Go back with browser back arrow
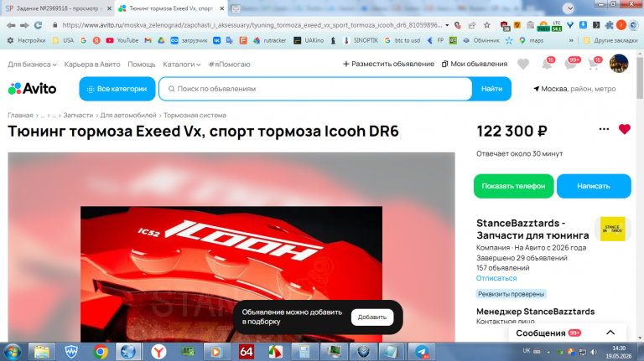 coord(11,25)
